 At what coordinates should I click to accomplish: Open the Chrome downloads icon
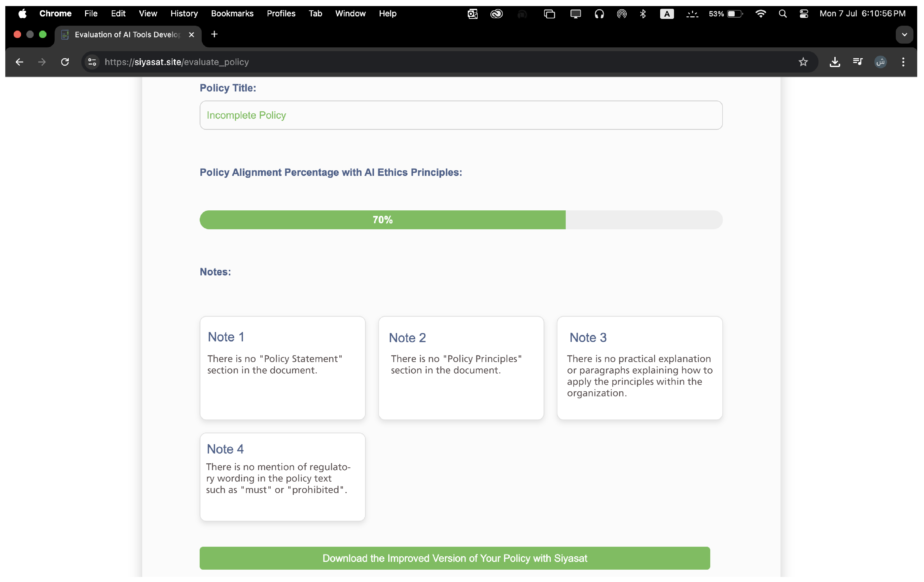[835, 62]
